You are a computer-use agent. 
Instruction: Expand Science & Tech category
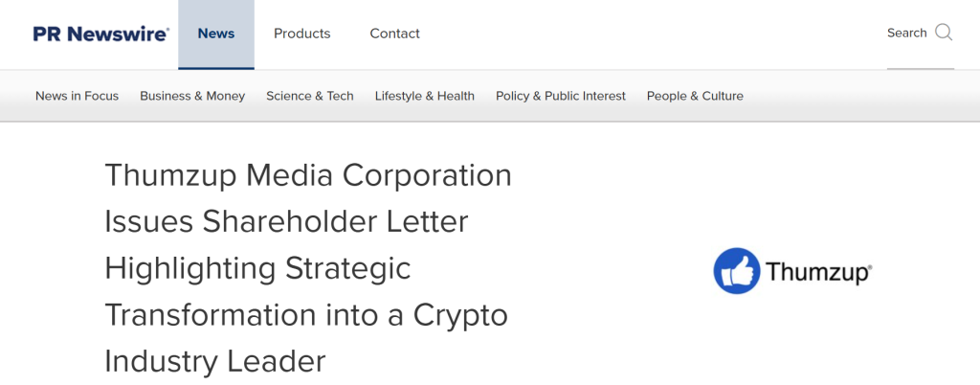(310, 96)
